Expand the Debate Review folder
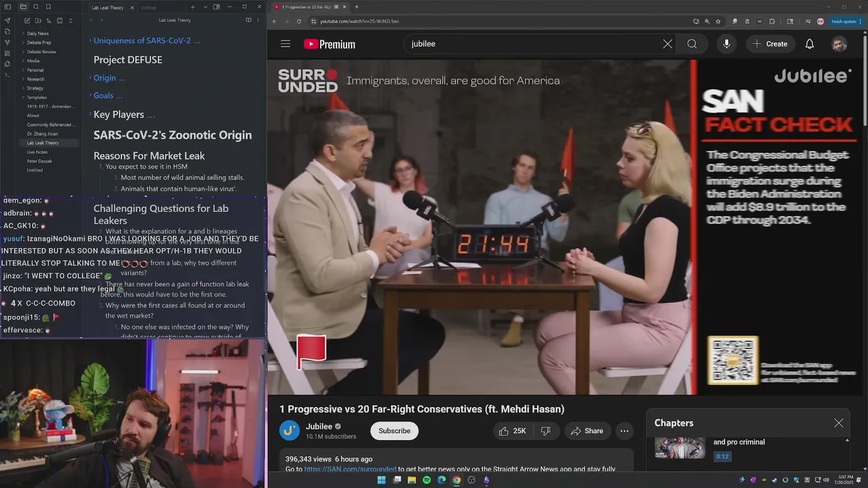The height and width of the screenshot is (488, 868). click(x=41, y=52)
